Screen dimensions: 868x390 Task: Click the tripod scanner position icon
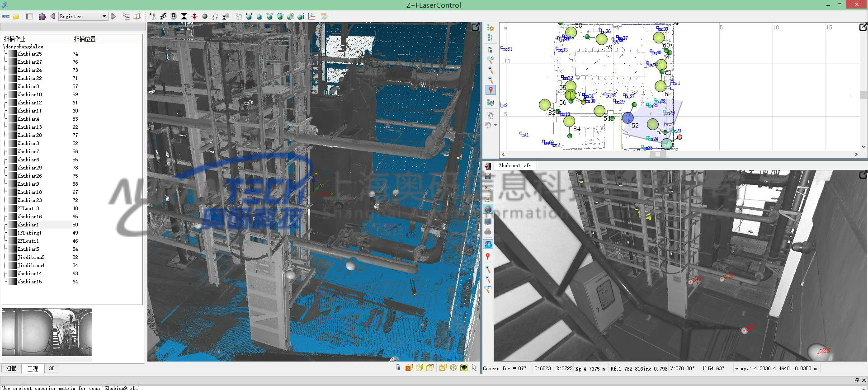pos(153,16)
